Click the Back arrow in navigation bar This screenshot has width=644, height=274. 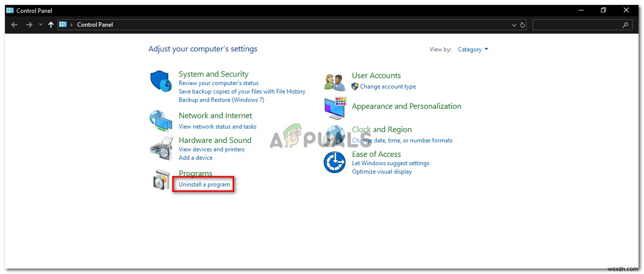(14, 25)
